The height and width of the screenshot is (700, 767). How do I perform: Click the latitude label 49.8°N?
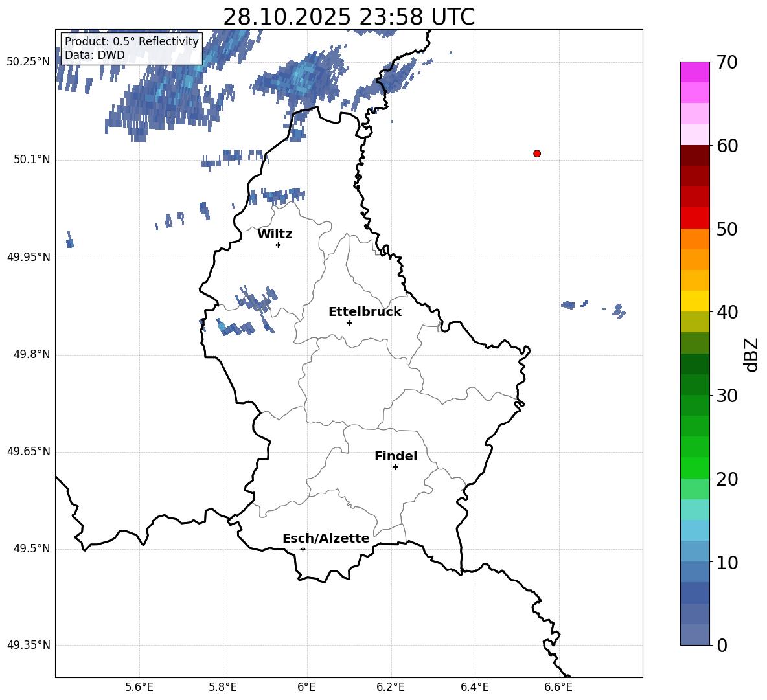tap(32, 354)
